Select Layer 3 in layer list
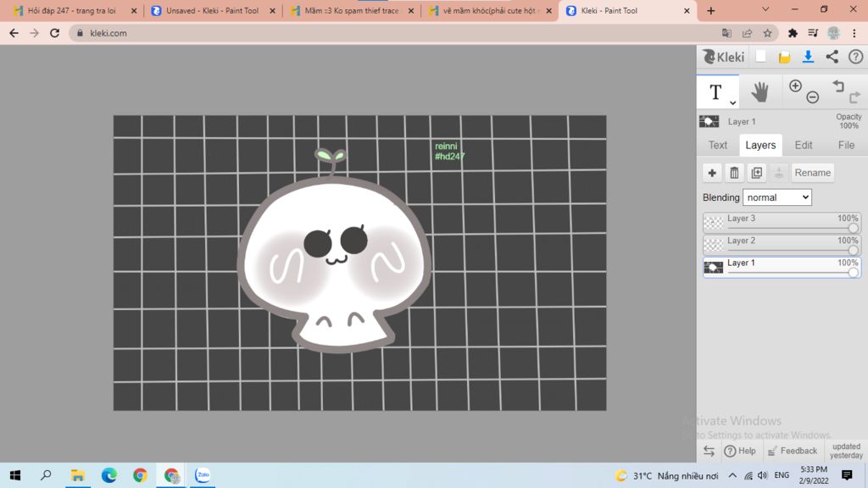The image size is (868, 488). 782,223
